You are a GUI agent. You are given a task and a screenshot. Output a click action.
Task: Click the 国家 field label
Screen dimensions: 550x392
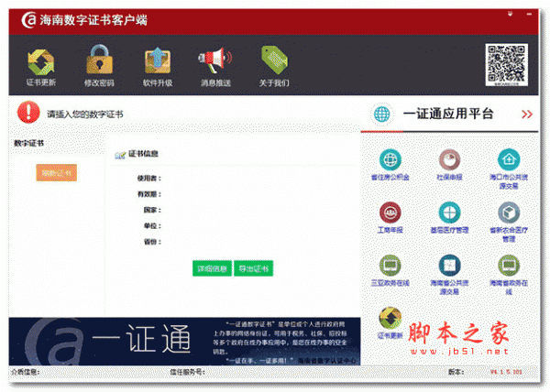click(152, 210)
